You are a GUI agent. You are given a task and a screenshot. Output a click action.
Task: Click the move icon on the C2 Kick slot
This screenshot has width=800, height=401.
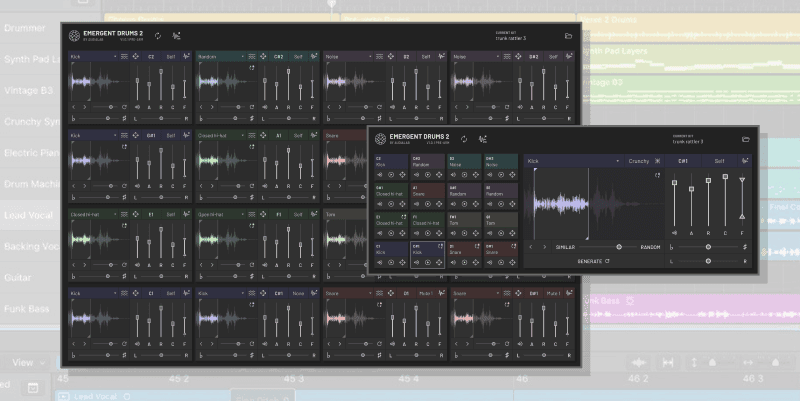point(136,57)
